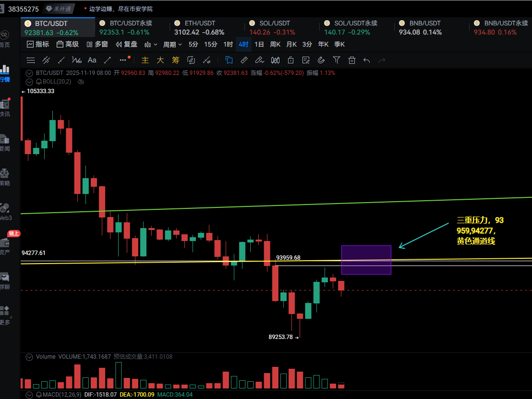Click the lock drawings icon
Image resolution: width=532 pixels, height=399 pixels.
[290, 60]
